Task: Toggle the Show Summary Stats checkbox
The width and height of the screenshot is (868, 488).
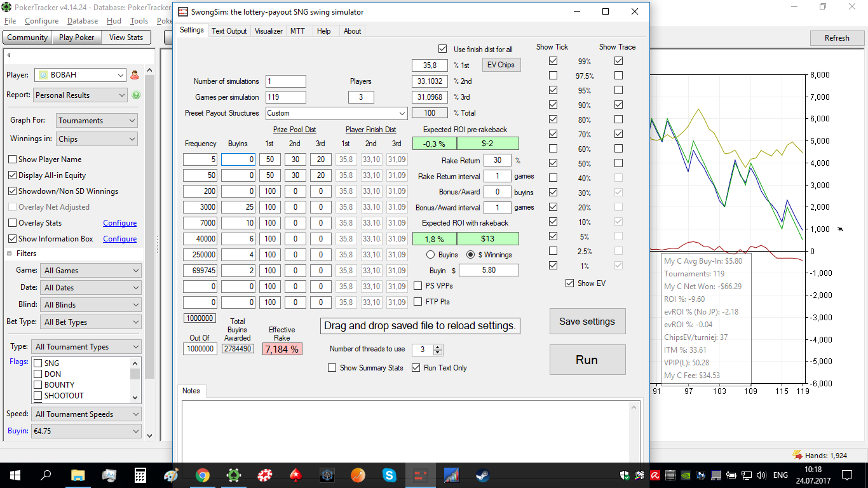Action: [332, 368]
